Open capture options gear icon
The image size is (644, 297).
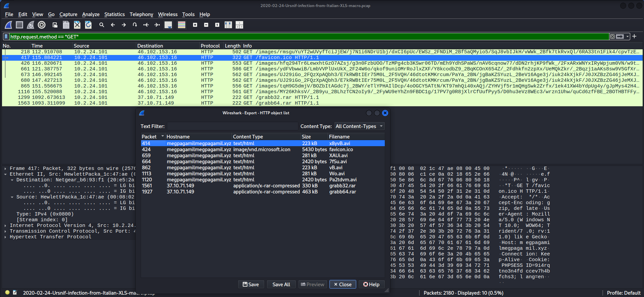pos(42,25)
